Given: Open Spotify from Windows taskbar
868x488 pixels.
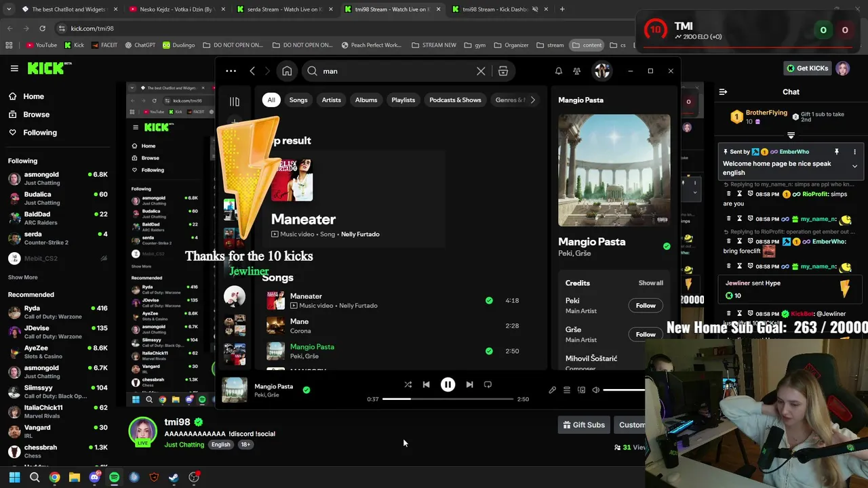Looking at the screenshot, I should point(114,477).
